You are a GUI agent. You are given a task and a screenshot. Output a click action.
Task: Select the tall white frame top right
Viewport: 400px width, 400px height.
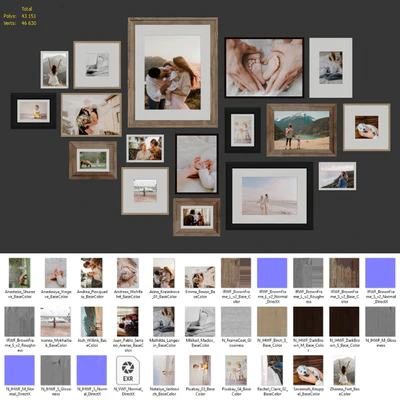[331, 68]
